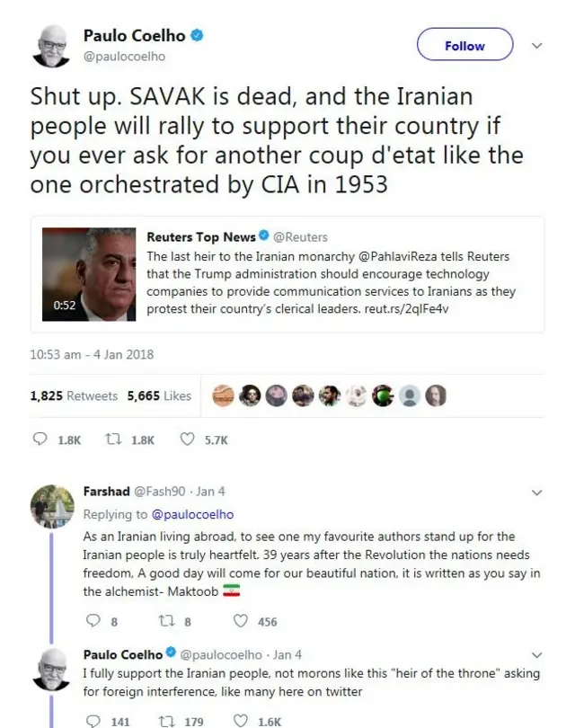This screenshot has height=728, width=575.
Task: Like Paulo Coelho's bottom reply tweet
Action: coord(241,721)
